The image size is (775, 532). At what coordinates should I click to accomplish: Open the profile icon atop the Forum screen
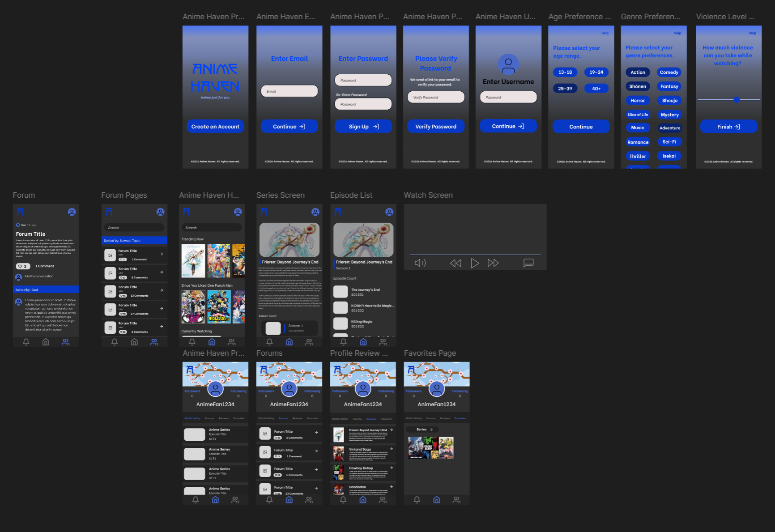pos(72,212)
